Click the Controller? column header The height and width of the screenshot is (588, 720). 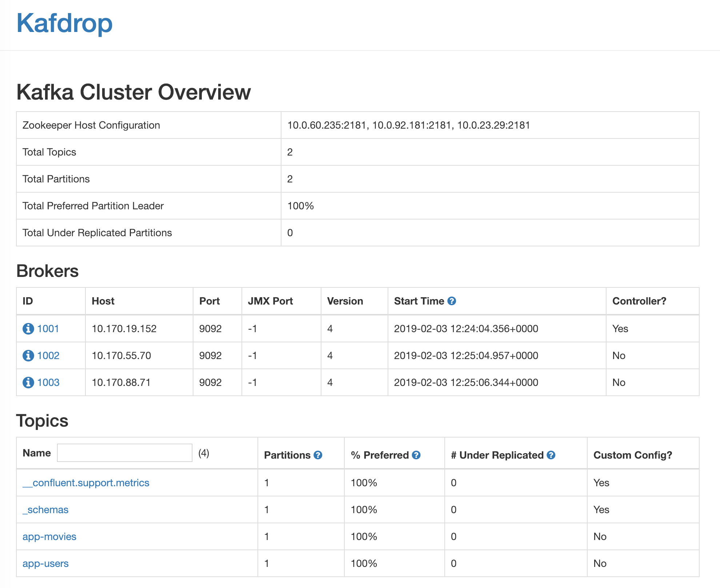pos(639,301)
